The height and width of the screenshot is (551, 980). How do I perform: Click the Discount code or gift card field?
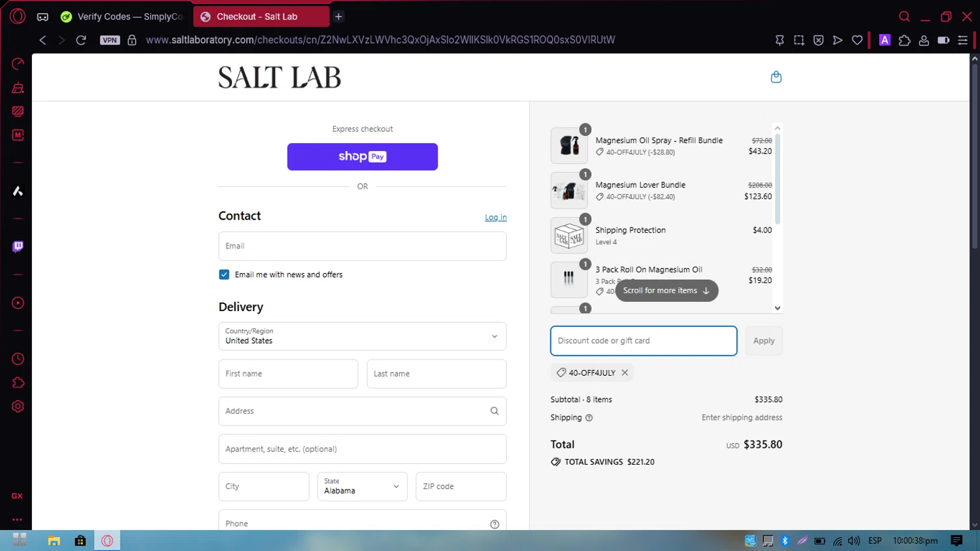pyautogui.click(x=644, y=341)
